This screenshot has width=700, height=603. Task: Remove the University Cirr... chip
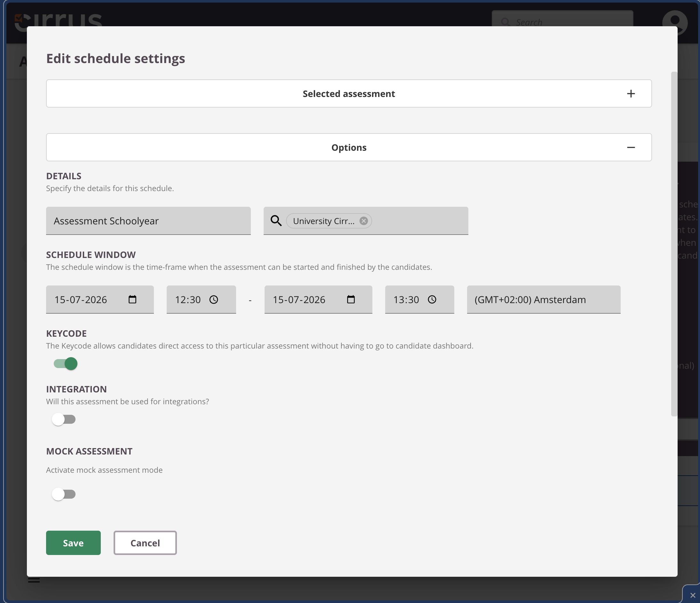363,221
